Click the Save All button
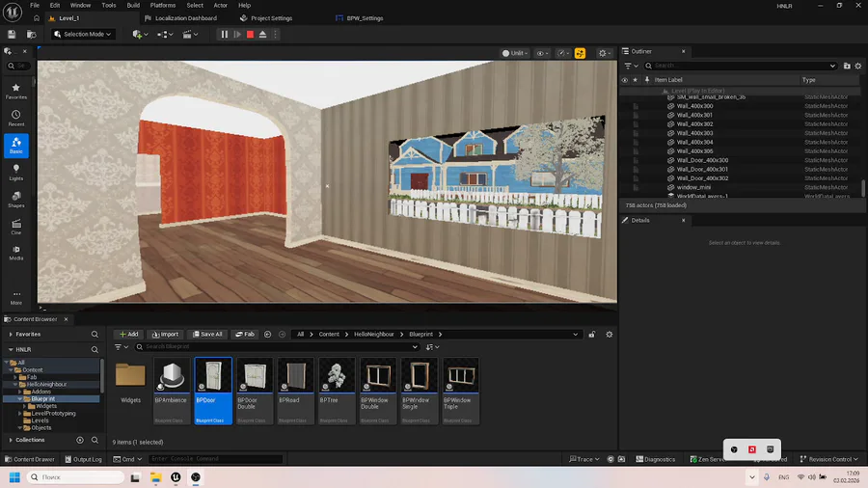This screenshot has width=868, height=488. 206,334
